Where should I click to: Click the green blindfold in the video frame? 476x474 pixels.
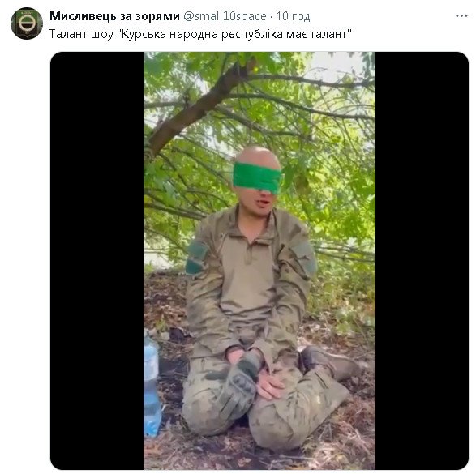[257, 178]
